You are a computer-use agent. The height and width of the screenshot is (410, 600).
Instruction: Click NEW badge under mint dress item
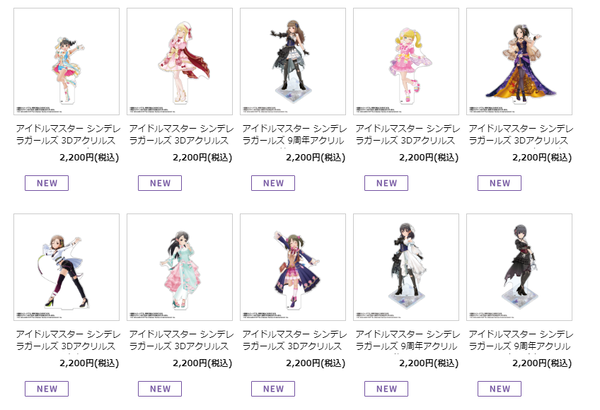tap(160, 389)
